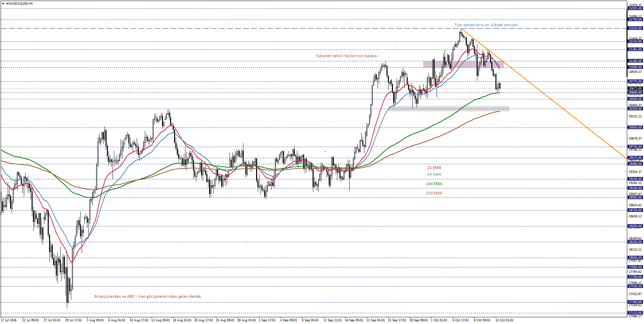Select the '5 Oct 17:01' time axis label
Screen dimensions: 644x324
coord(460,320)
